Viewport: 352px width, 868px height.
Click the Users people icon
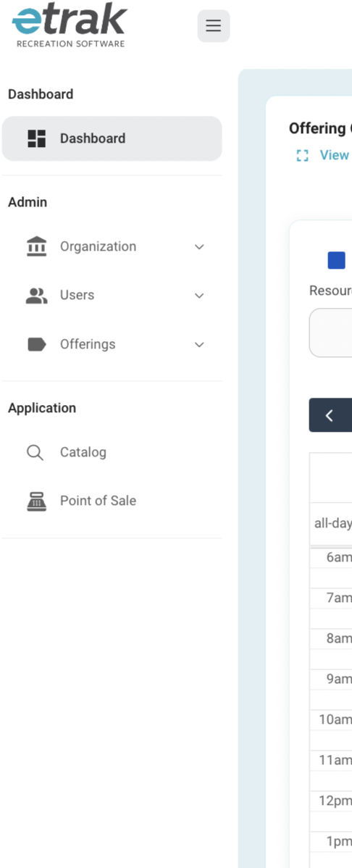pyautogui.click(x=36, y=296)
